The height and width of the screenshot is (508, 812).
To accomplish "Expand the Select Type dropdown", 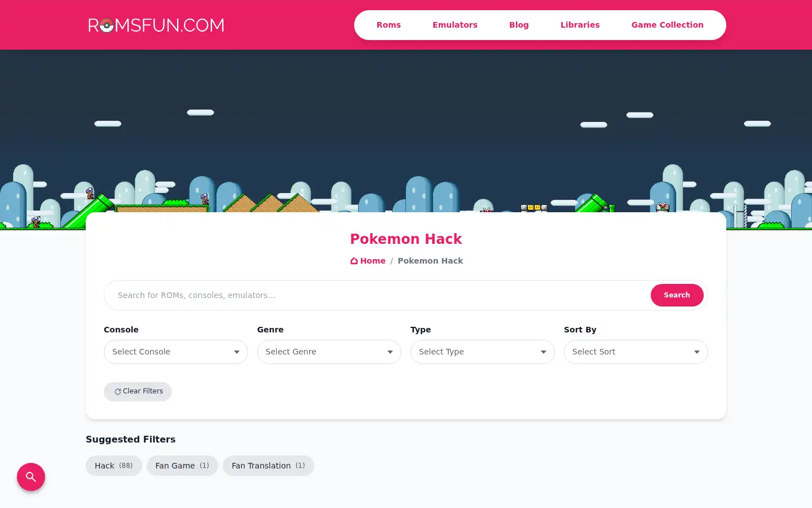I will 483,352.
